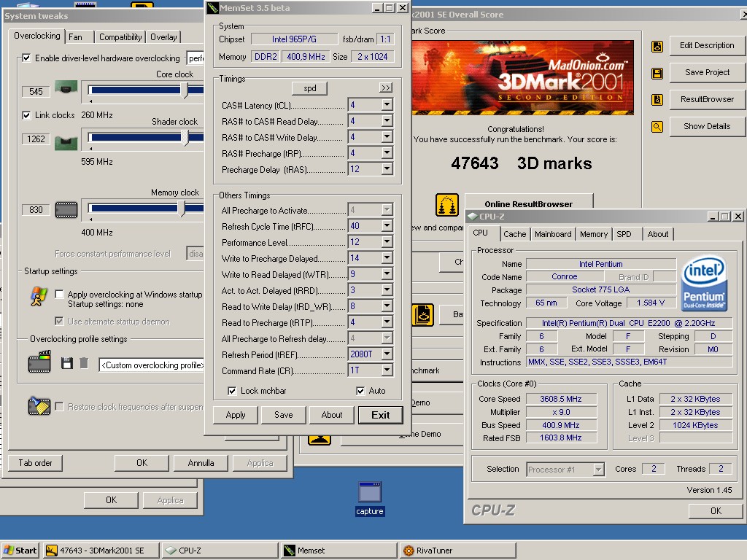The image size is (747, 560).
Task: Click Save in MemSet
Action: [x=284, y=415]
